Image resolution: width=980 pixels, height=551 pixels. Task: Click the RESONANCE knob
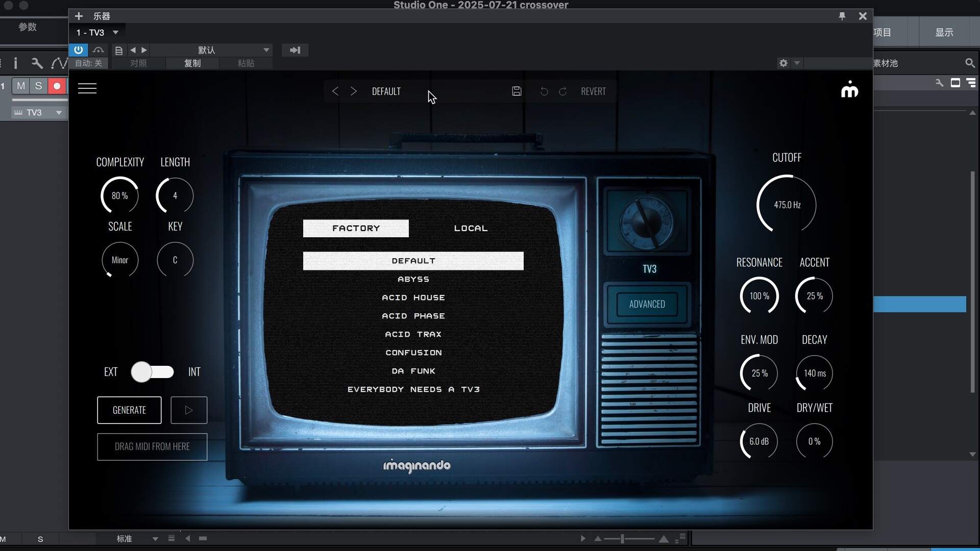coord(759,296)
